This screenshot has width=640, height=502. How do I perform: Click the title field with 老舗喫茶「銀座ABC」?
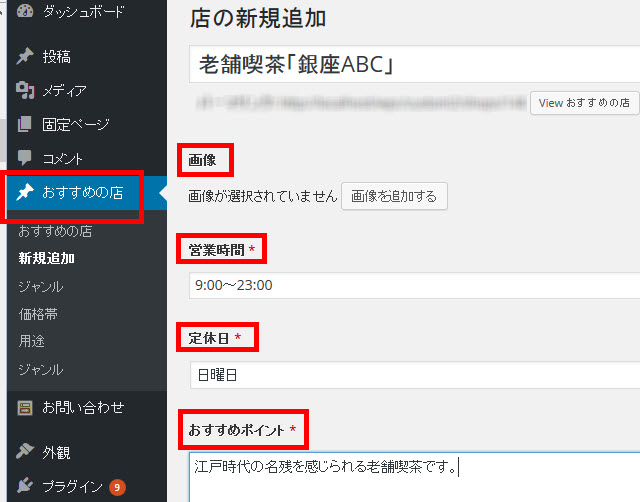[x=414, y=64]
